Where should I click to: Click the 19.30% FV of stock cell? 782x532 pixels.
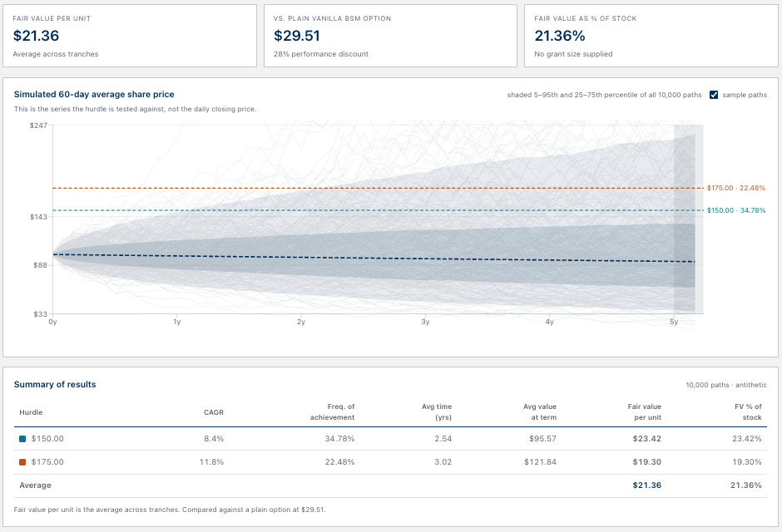pos(746,462)
